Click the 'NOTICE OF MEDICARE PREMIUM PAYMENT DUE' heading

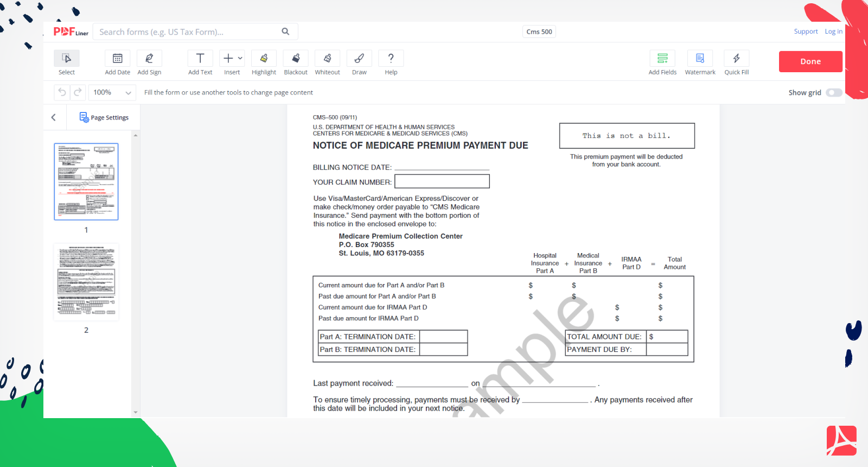tap(420, 146)
